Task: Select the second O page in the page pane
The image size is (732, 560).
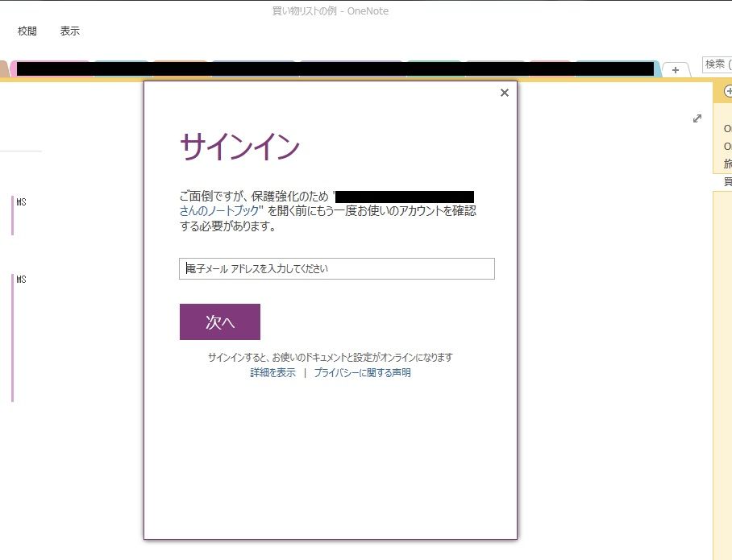Action: (x=726, y=145)
